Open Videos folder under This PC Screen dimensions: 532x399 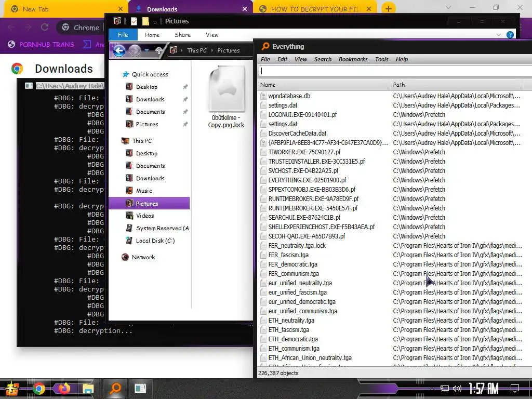[145, 216]
